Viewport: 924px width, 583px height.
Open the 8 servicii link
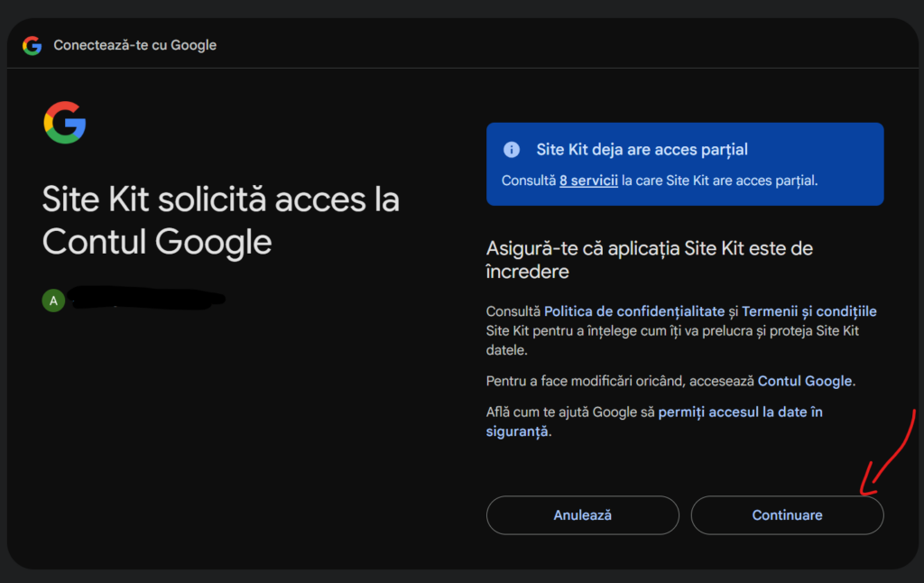[588, 180]
